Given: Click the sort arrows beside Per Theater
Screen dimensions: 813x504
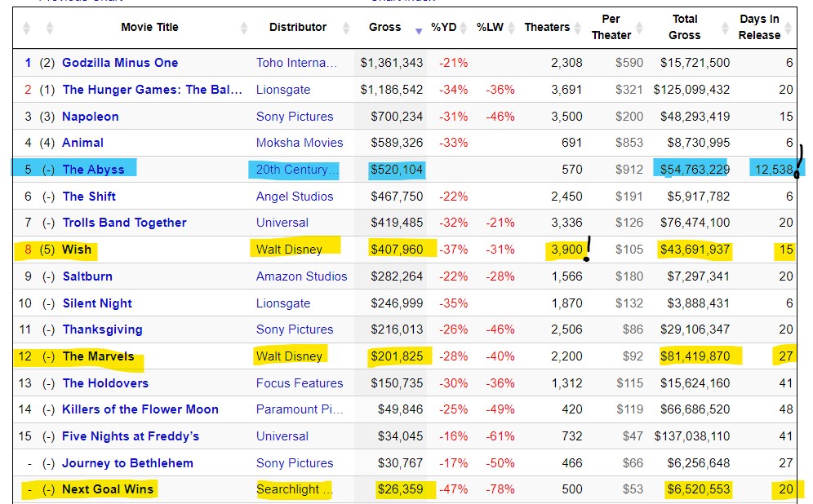Looking at the screenshot, I should click(x=641, y=29).
